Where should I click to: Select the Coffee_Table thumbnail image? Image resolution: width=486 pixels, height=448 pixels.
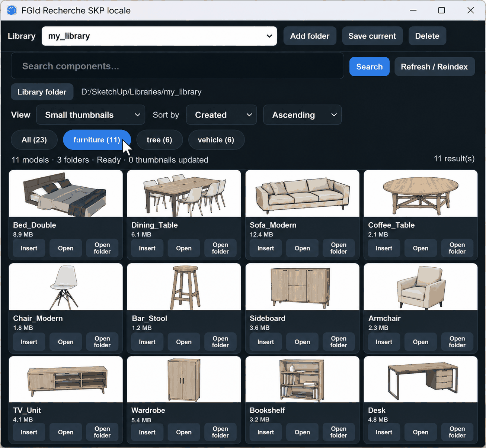[421, 194]
